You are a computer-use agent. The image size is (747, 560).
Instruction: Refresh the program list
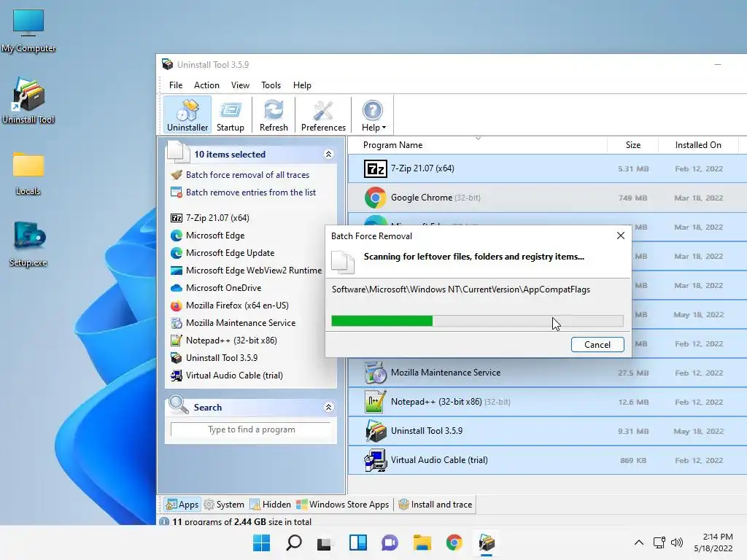coord(274,114)
